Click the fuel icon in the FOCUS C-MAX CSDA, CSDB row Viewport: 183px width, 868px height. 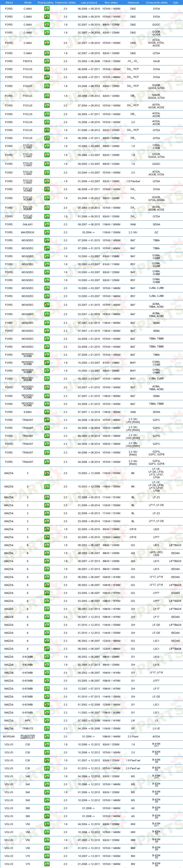click(x=47, y=146)
